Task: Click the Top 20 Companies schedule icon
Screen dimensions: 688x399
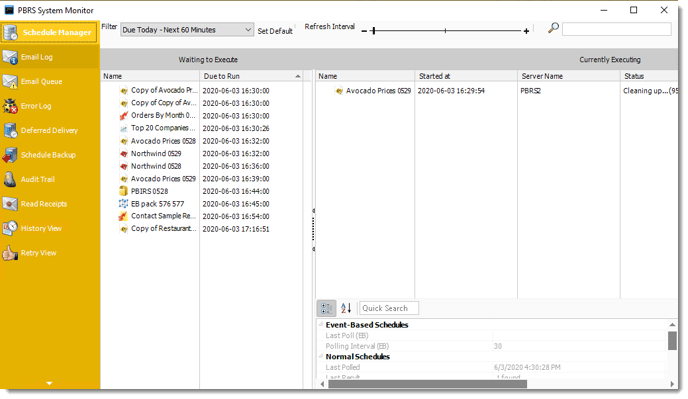Action: pos(124,129)
